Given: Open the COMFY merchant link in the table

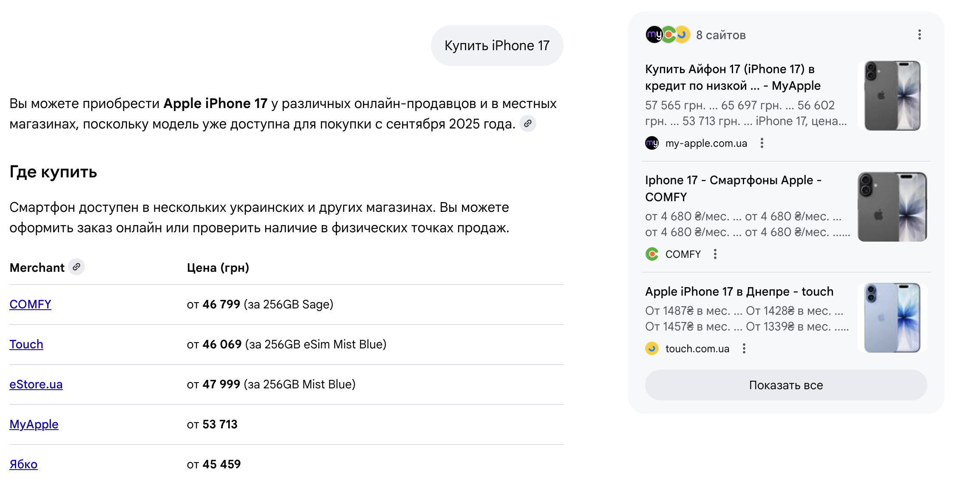Looking at the screenshot, I should tap(30, 304).
